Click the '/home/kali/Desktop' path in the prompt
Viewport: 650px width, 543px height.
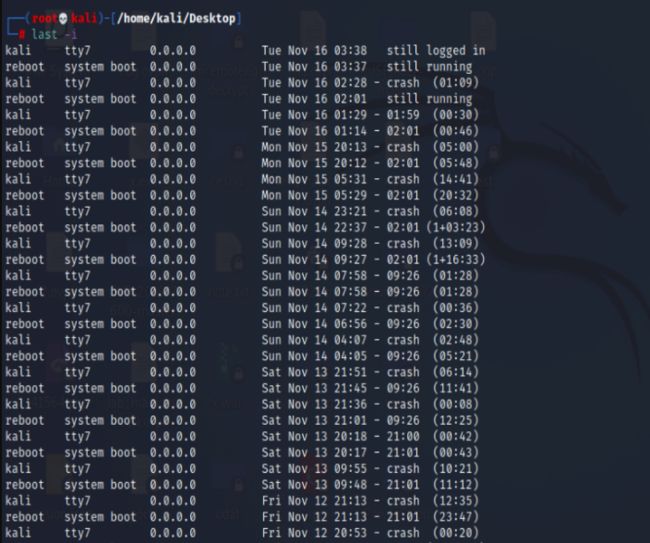pyautogui.click(x=176, y=19)
